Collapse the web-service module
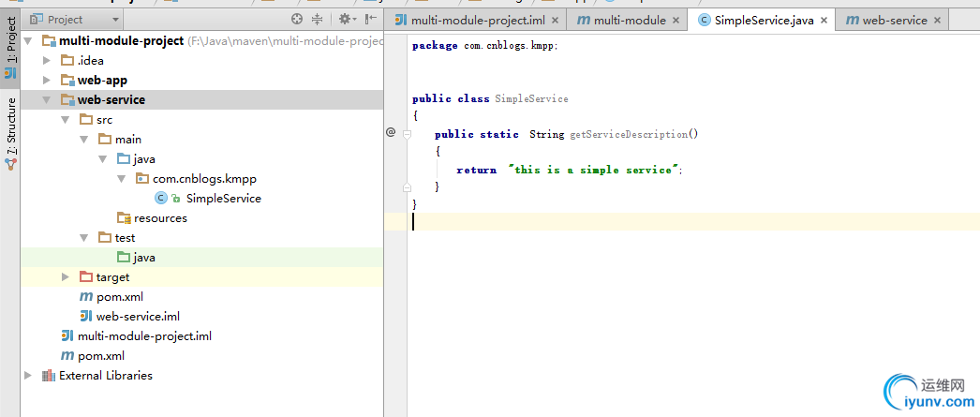Viewport: 980px width, 417px height. pyautogui.click(x=46, y=100)
